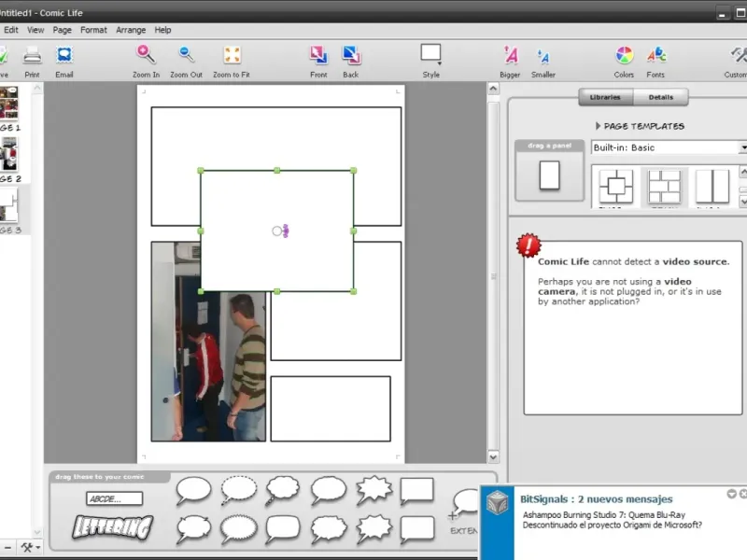Image resolution: width=747 pixels, height=560 pixels.
Task: Click the Print toolbar icon
Action: [x=32, y=55]
